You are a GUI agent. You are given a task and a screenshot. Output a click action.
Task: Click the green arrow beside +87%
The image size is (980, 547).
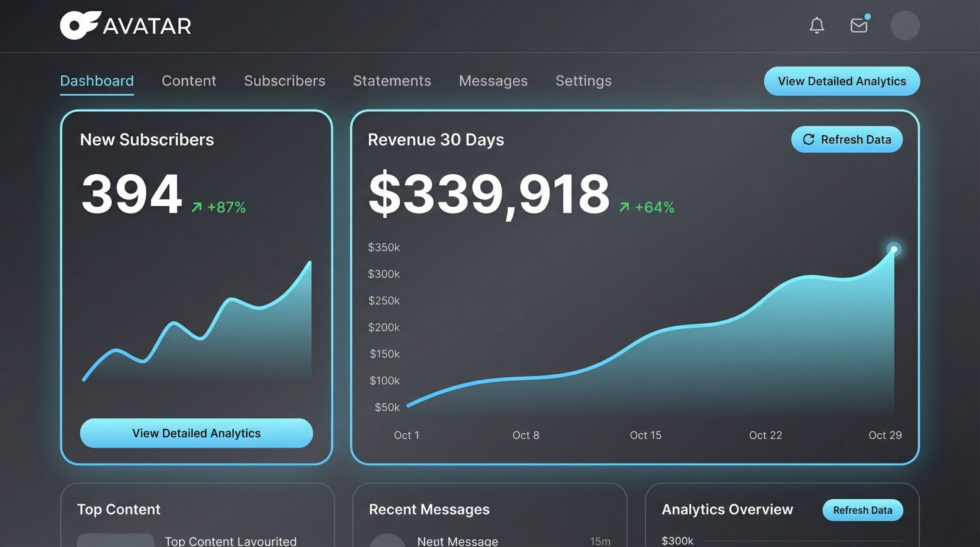pos(196,207)
